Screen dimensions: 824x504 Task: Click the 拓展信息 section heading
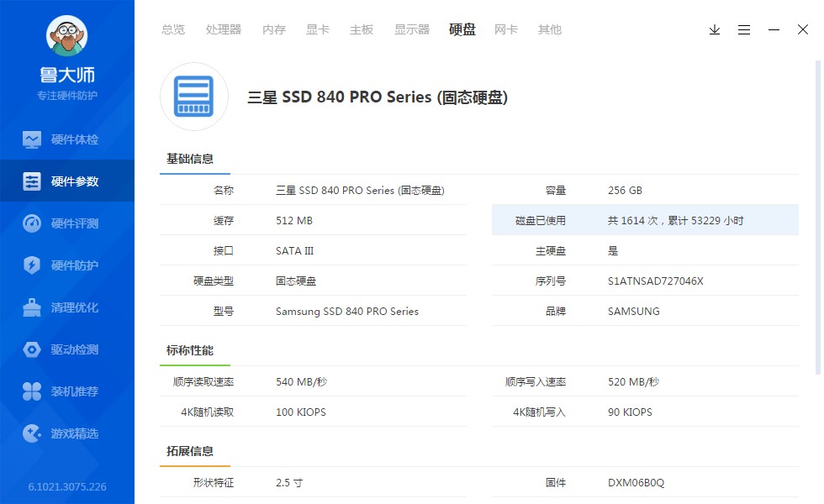click(x=190, y=452)
